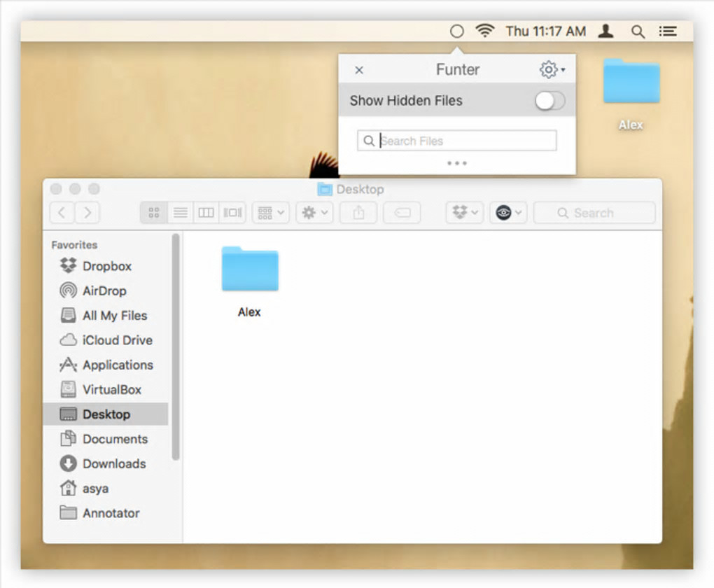Viewport: 714px width, 588px height.
Task: Go back with Finder back arrow
Action: [62, 213]
